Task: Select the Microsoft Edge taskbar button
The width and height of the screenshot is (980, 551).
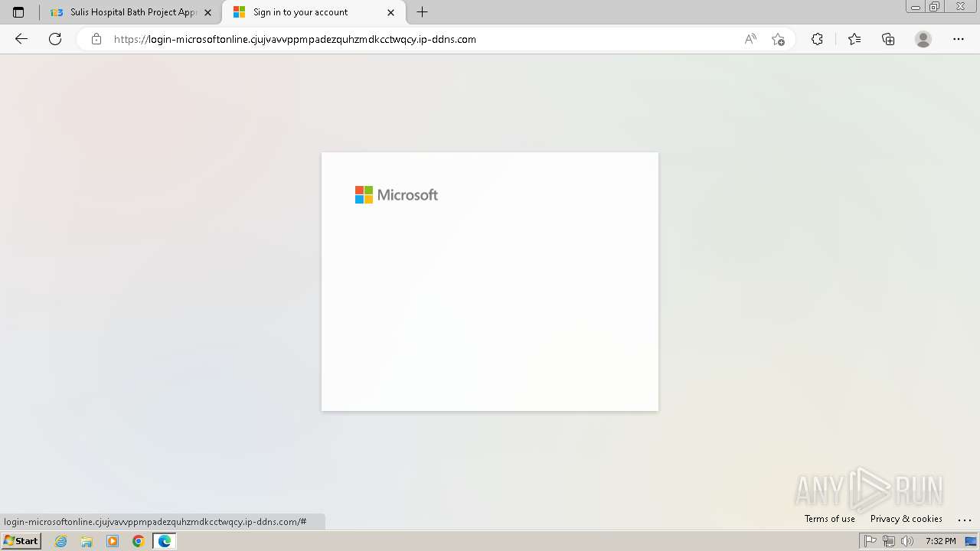Action: coord(165,541)
